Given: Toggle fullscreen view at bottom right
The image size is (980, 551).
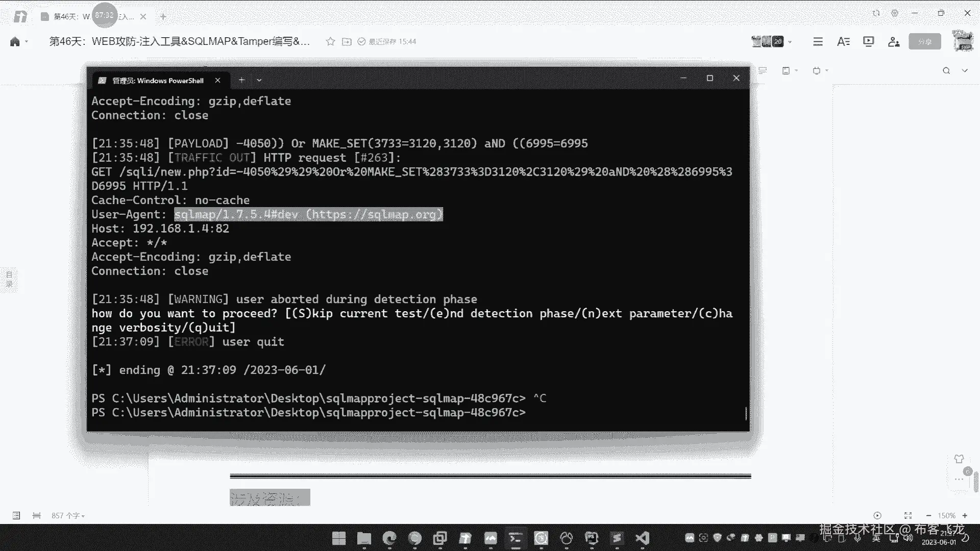Looking at the screenshot, I should tap(908, 515).
